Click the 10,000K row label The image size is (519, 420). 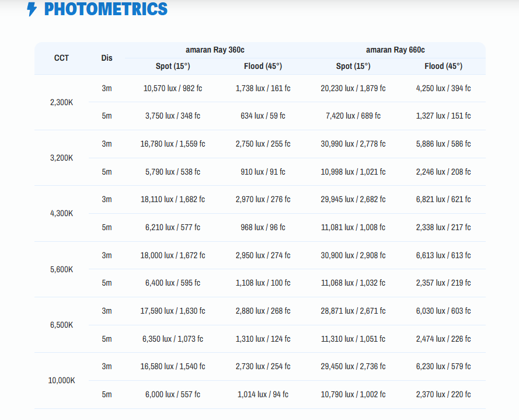61,380
